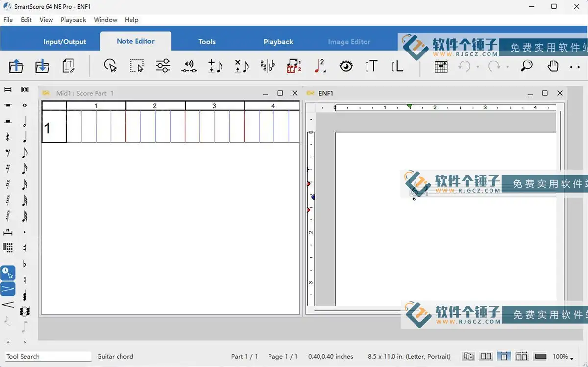Choose the insert note plus icon
The width and height of the screenshot is (588, 367).
click(215, 66)
